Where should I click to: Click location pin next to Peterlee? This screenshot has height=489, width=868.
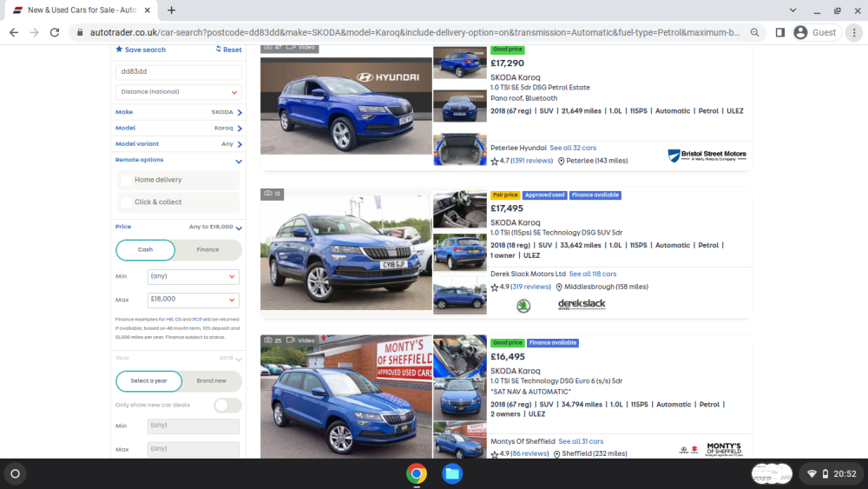(x=562, y=162)
